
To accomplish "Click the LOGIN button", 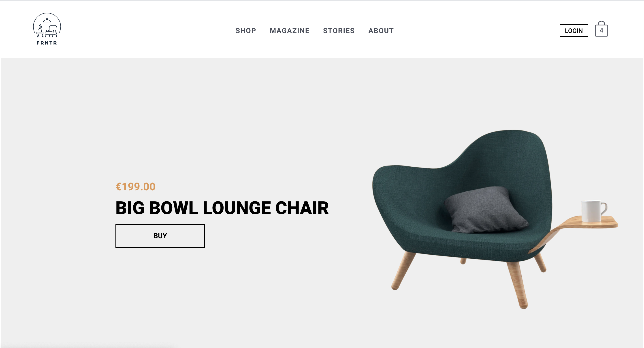I will click(x=574, y=30).
